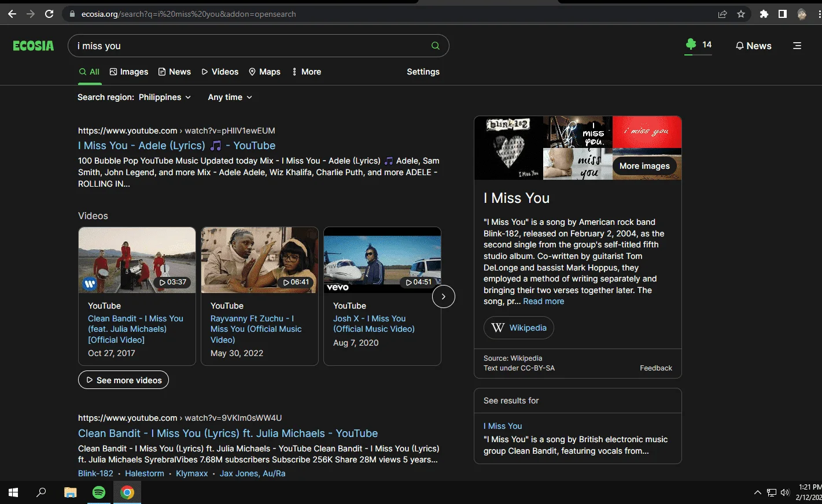Click the 'Text under CC-BY-SA' license text
822x504 pixels.
coord(519,368)
